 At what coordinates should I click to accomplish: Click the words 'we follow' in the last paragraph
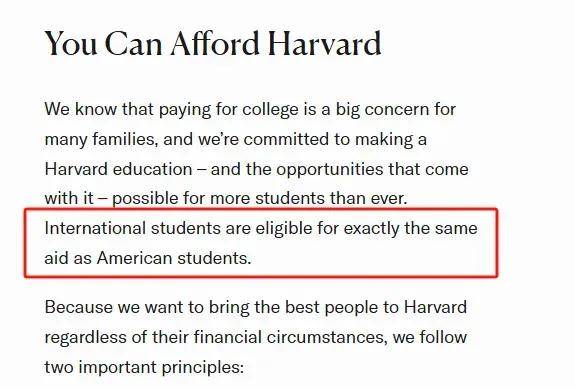point(430,337)
